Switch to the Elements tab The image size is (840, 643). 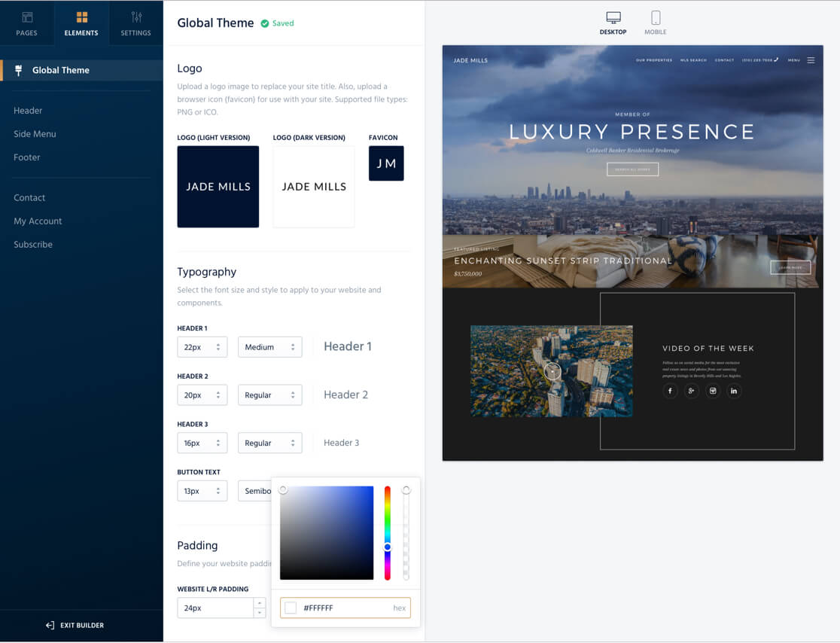click(81, 23)
